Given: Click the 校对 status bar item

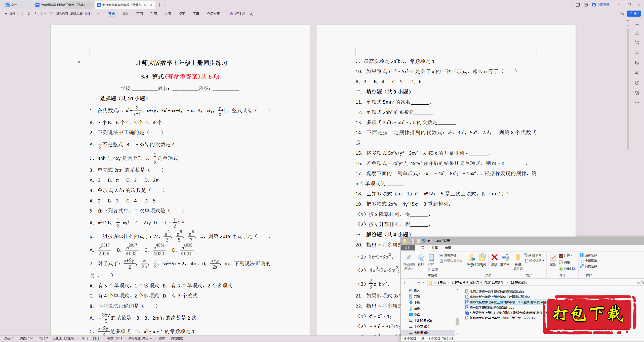Looking at the screenshot, I should [162, 338].
